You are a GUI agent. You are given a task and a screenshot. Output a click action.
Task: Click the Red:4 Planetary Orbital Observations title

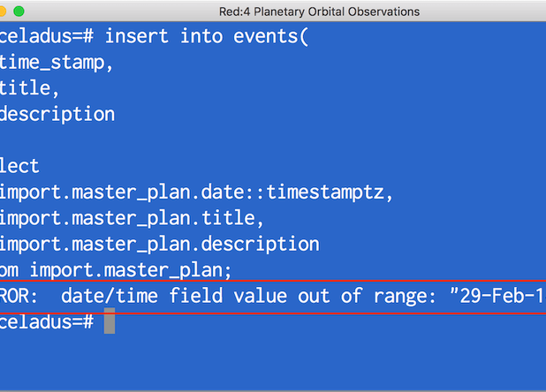(x=319, y=11)
